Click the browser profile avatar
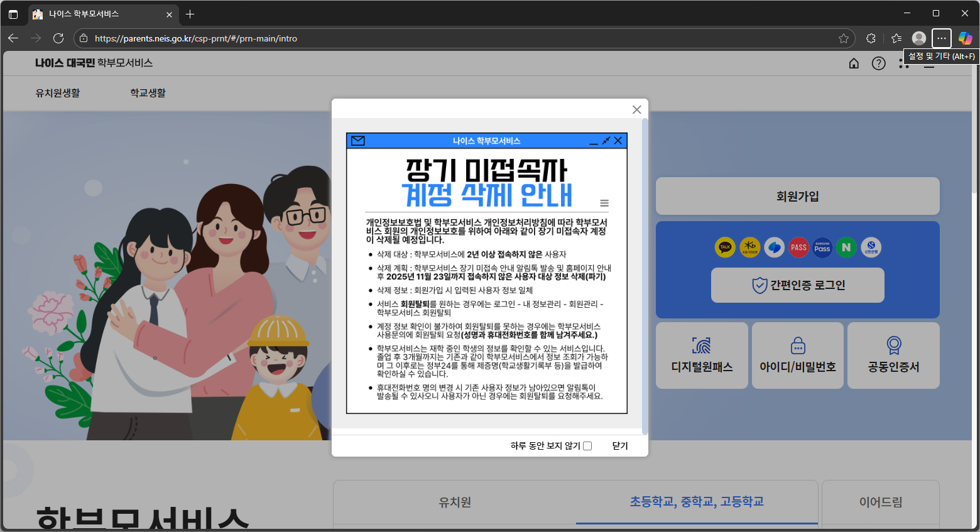The height and width of the screenshot is (532, 980). pyautogui.click(x=919, y=38)
